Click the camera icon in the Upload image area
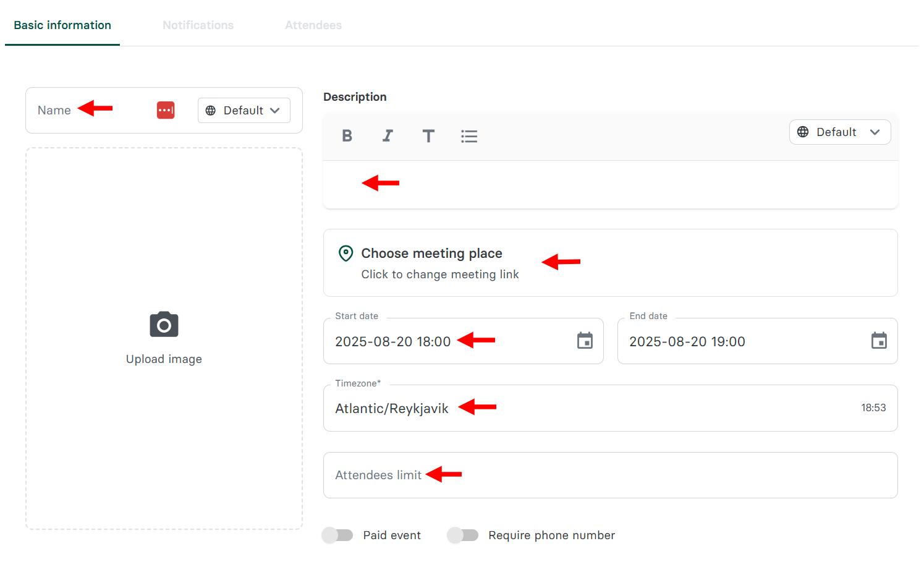This screenshot has width=924, height=567. [163, 324]
